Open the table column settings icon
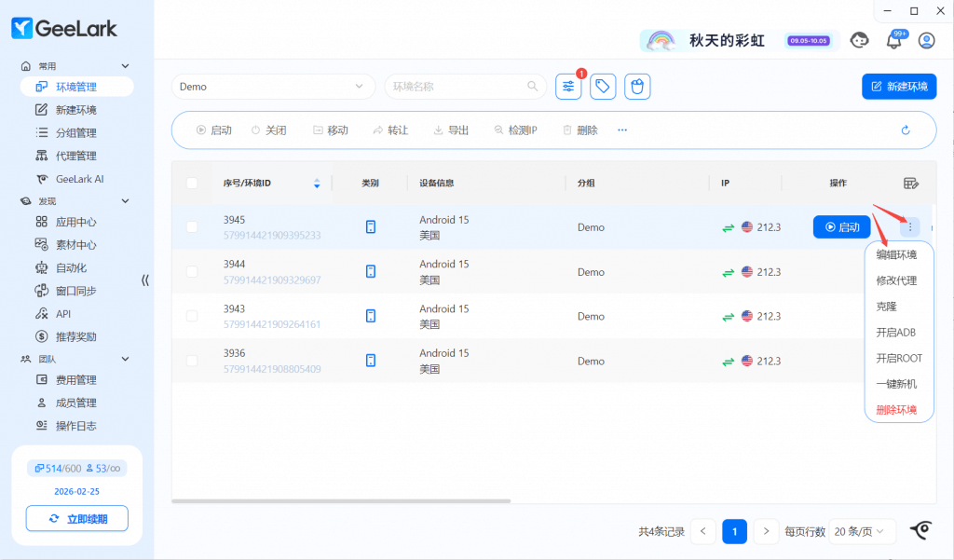Image resolution: width=954 pixels, height=560 pixels. [x=911, y=184]
